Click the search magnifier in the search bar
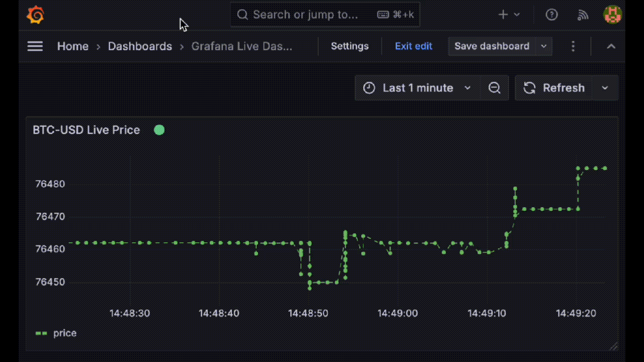 pos(243,15)
